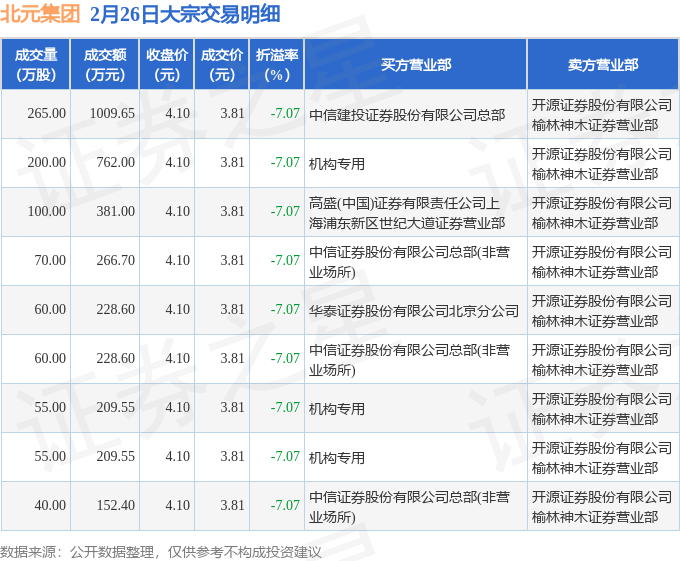Click the 买方营业部 column header
The width and height of the screenshot is (680, 561).
pos(416,65)
